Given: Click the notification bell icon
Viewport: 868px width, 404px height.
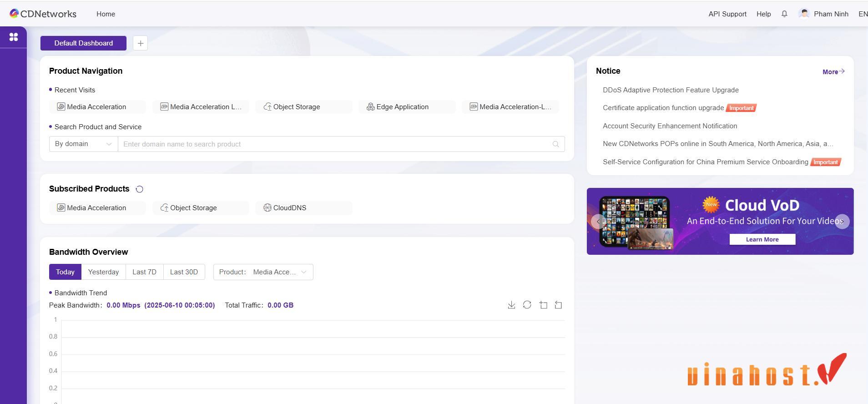Looking at the screenshot, I should [784, 14].
